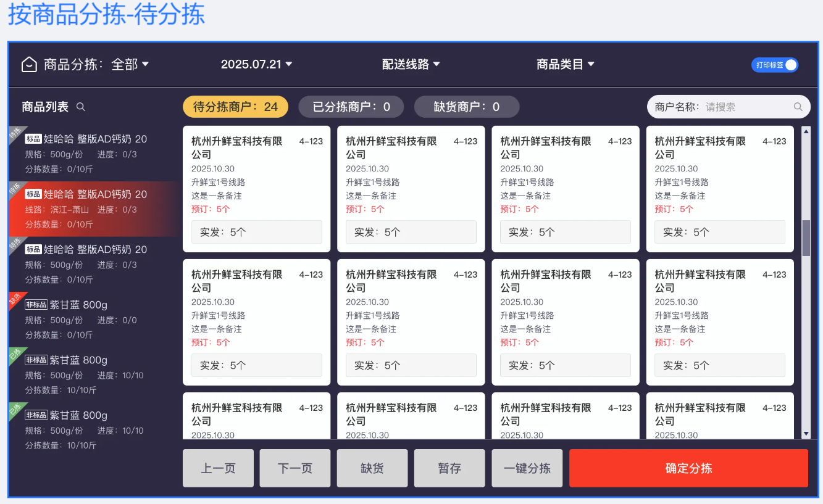Viewport: 823px width, 504px height.
Task: Click the search icon next to 商品列表
Action: [x=81, y=107]
